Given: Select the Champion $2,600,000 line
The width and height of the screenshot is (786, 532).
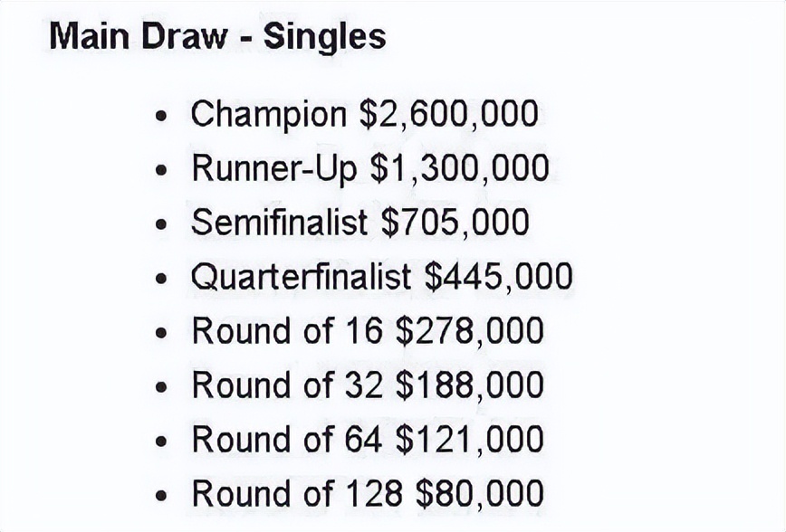Looking at the screenshot, I should coord(364,114).
